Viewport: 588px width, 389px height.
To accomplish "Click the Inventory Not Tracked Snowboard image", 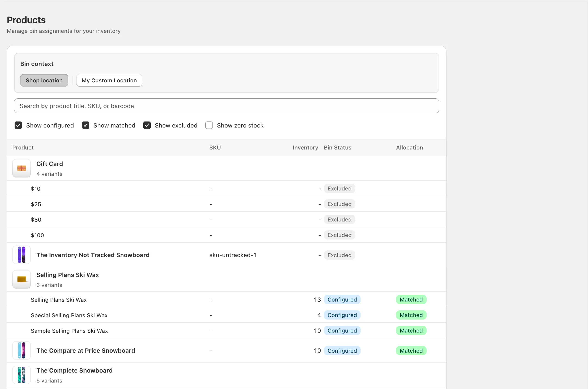I will (x=21, y=255).
